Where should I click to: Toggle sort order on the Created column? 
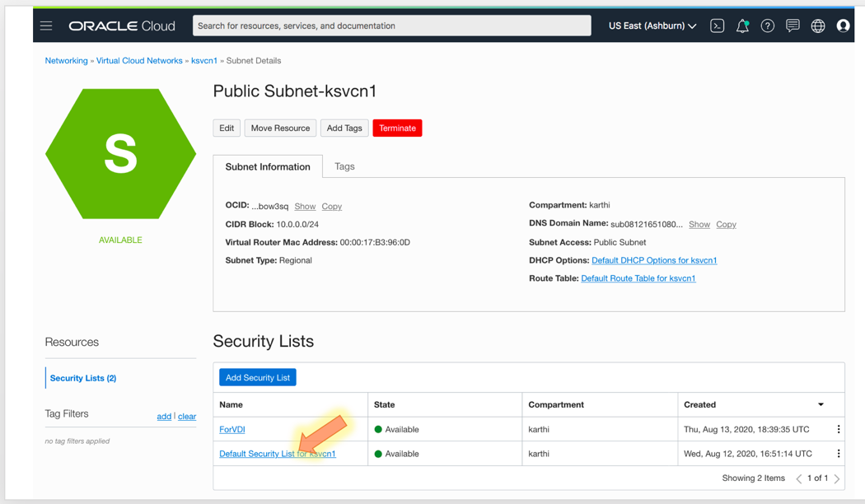(x=820, y=404)
